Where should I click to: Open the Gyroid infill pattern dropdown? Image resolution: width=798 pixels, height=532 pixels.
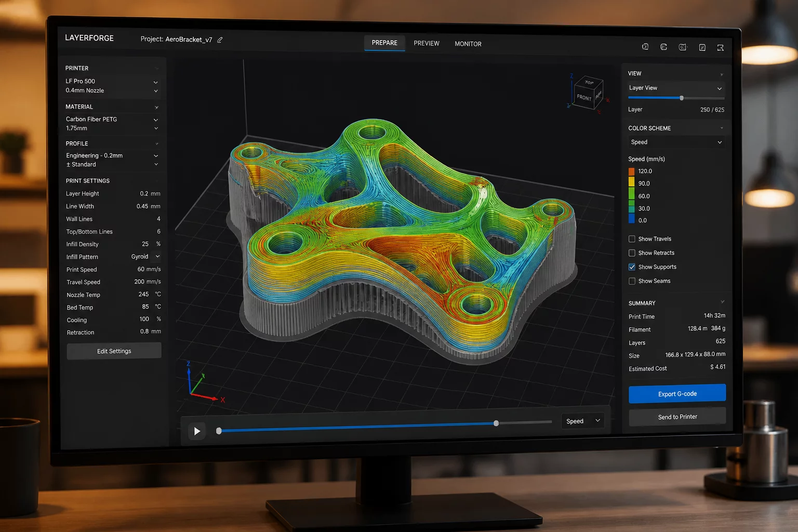click(x=145, y=257)
